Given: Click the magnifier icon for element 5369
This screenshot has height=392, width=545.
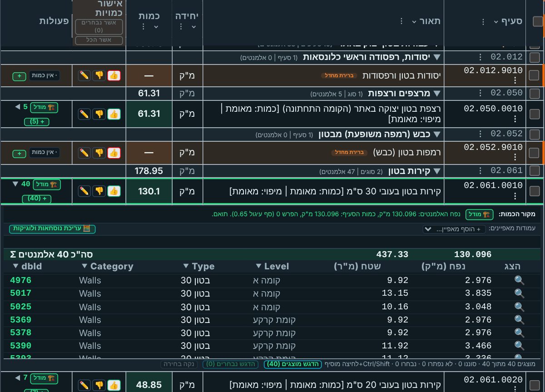Looking at the screenshot, I should pos(519,320).
